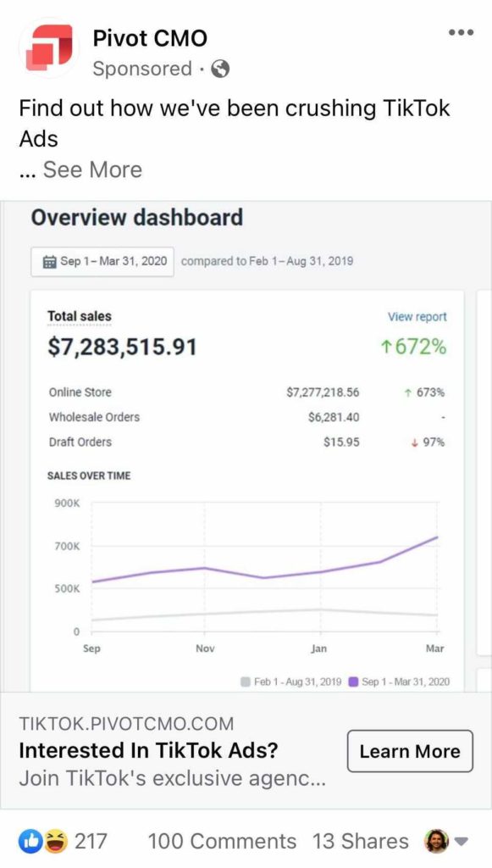The image size is (492, 868).
Task: Expand the comment-as dropdown arrow
Action: pos(461,842)
